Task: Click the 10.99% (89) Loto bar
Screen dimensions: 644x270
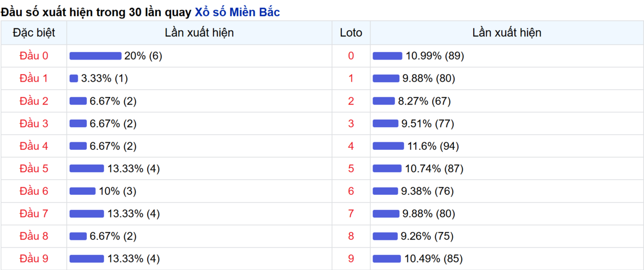Action: (x=387, y=56)
